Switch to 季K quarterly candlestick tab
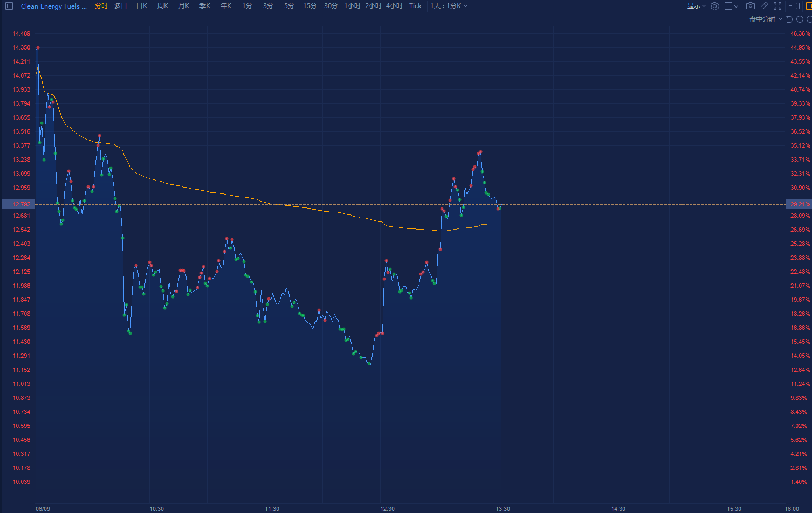Screen dimensions: 812x513 [x=205, y=6]
